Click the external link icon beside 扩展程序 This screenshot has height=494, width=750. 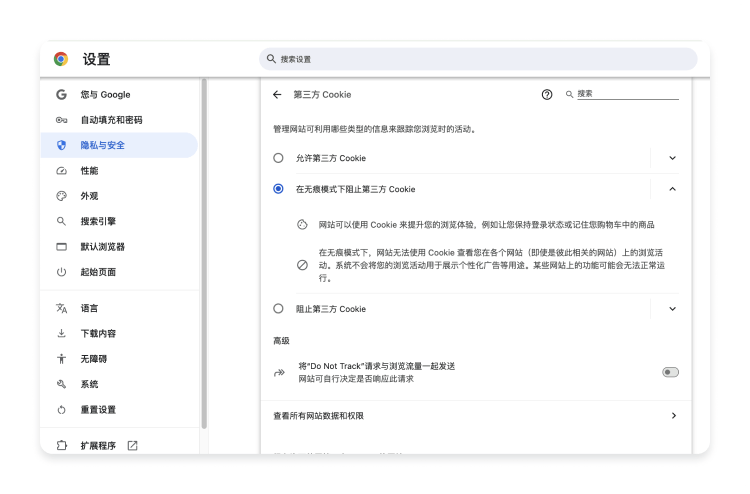[132, 446]
